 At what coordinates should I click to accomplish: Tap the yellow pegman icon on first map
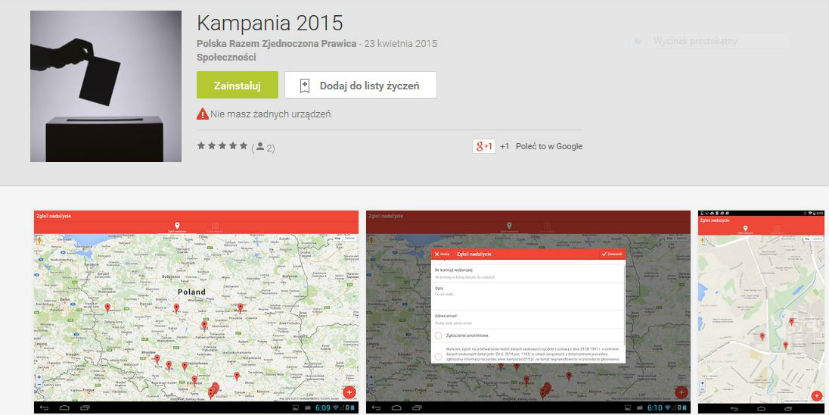(x=39, y=240)
